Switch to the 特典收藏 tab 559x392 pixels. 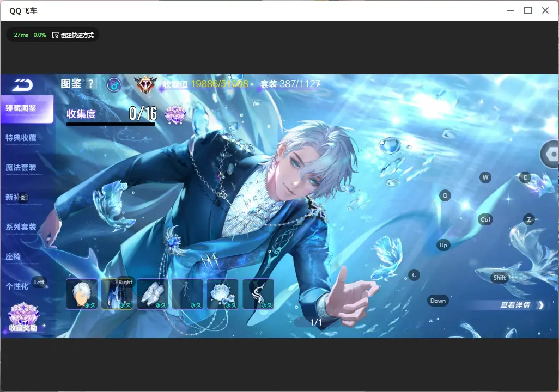click(x=21, y=138)
